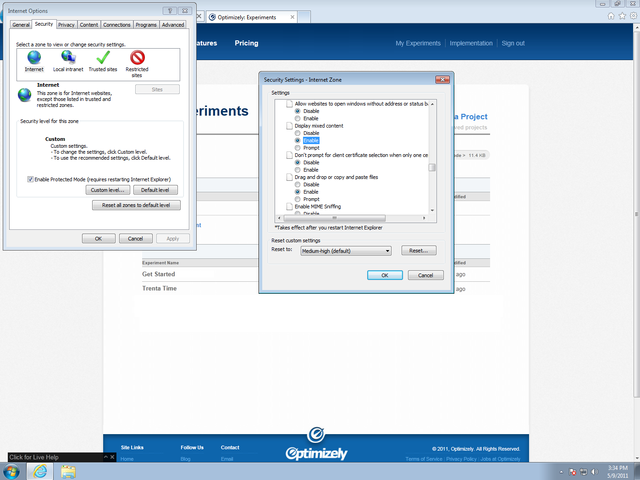Toggle Enable Protected Mode checkbox
640x480 pixels.
coord(30,177)
